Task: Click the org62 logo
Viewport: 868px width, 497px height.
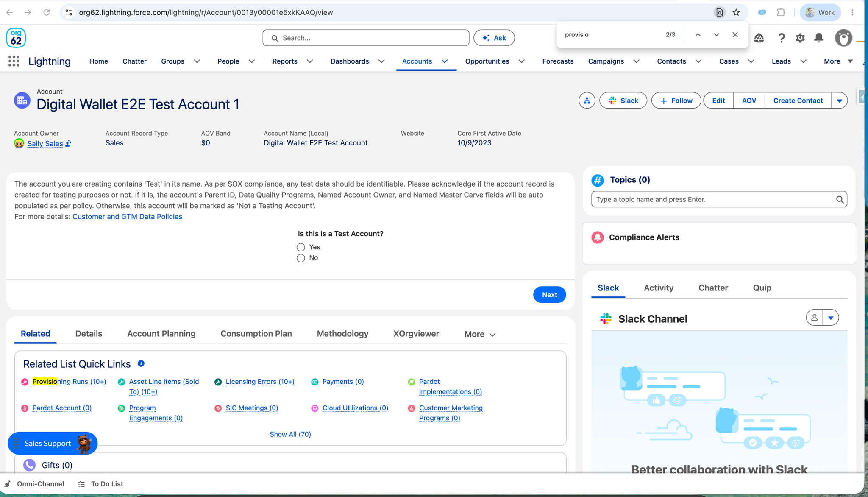Action: [x=16, y=38]
